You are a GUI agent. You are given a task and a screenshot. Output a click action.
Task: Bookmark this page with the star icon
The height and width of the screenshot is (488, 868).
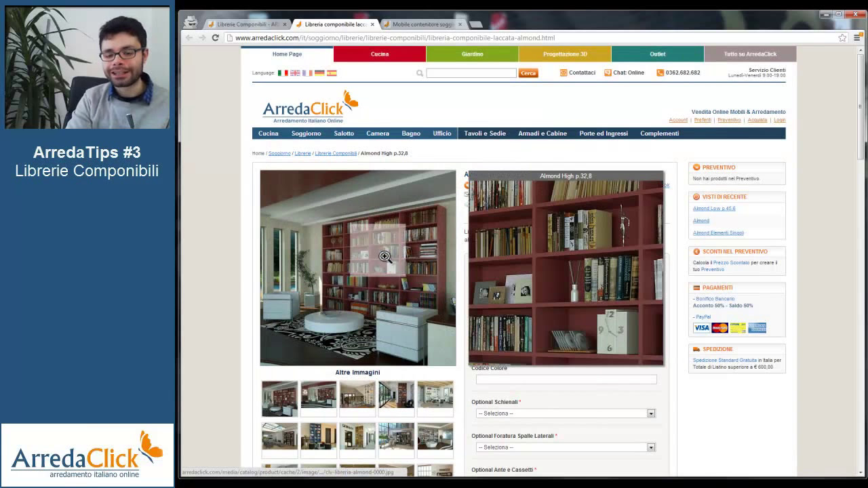tap(842, 38)
